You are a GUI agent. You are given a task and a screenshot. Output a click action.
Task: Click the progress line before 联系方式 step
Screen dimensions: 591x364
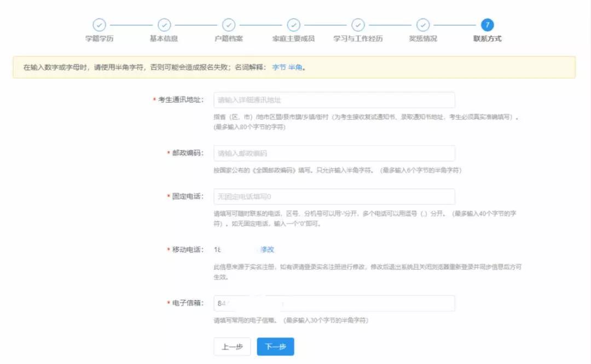pyautogui.click(x=455, y=25)
